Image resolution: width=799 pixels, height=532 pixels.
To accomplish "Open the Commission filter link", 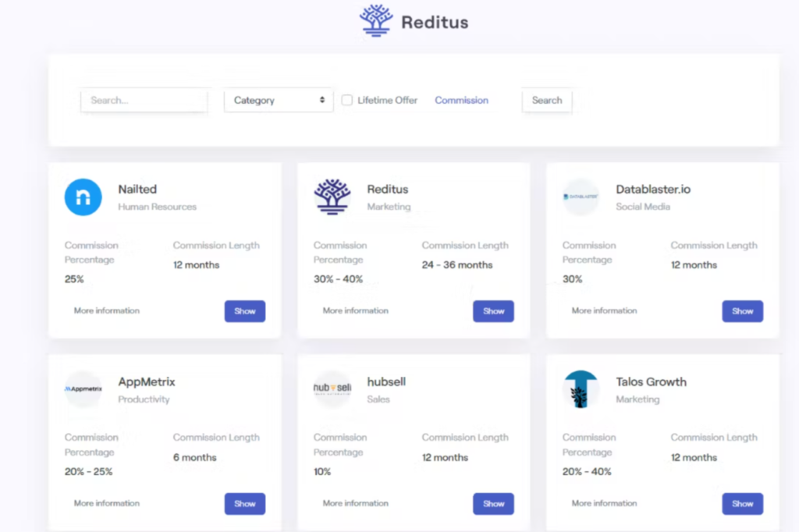I will coord(461,101).
